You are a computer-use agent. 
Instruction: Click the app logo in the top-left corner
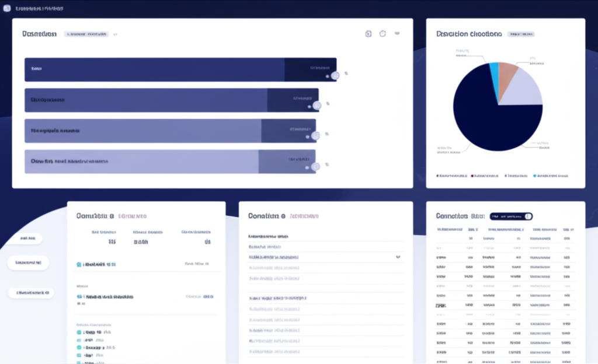pos(7,8)
